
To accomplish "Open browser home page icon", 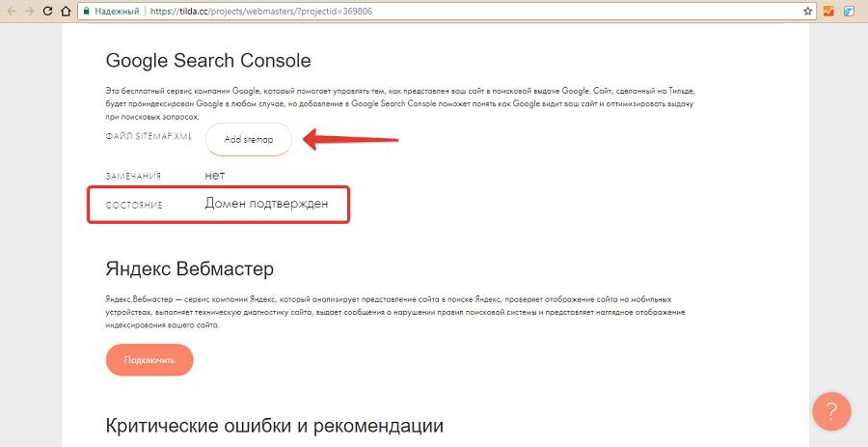I will [66, 11].
